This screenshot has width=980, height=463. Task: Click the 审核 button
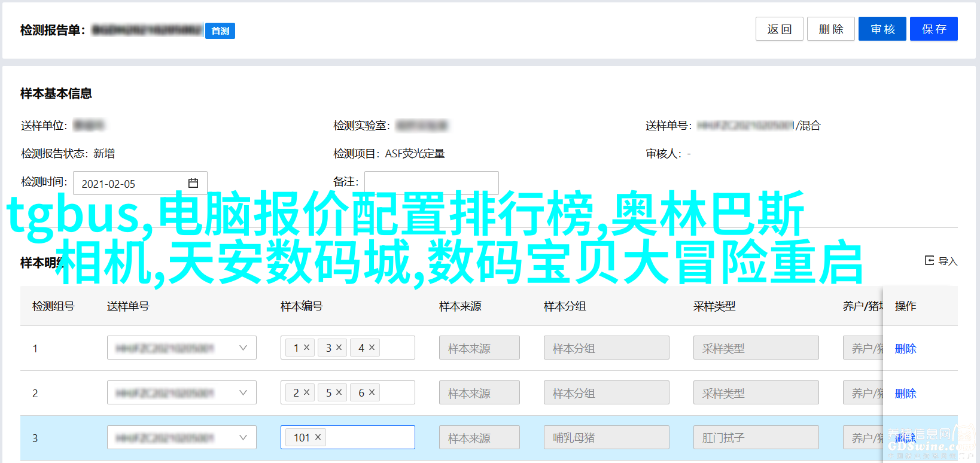pos(882,29)
